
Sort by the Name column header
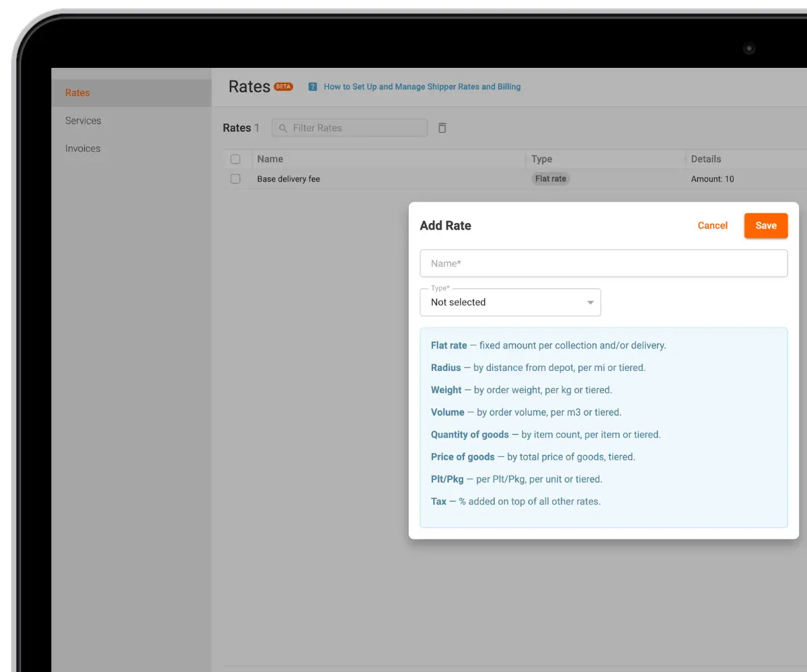coord(270,159)
